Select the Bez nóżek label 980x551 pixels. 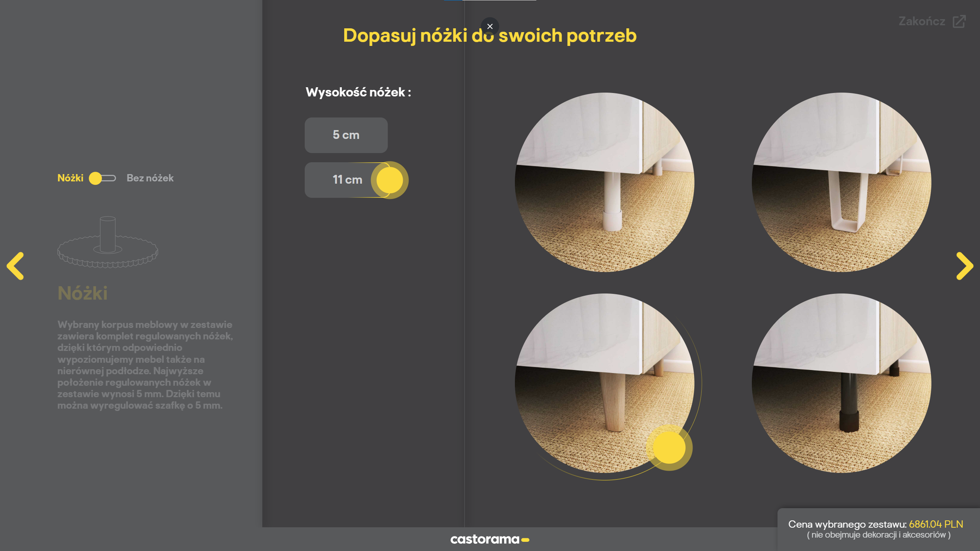(x=150, y=178)
